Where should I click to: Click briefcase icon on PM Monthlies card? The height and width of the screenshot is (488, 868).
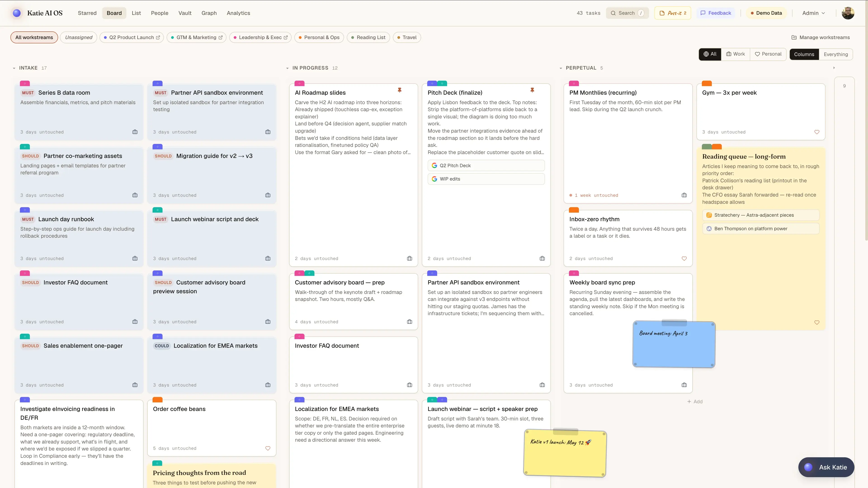tap(684, 195)
